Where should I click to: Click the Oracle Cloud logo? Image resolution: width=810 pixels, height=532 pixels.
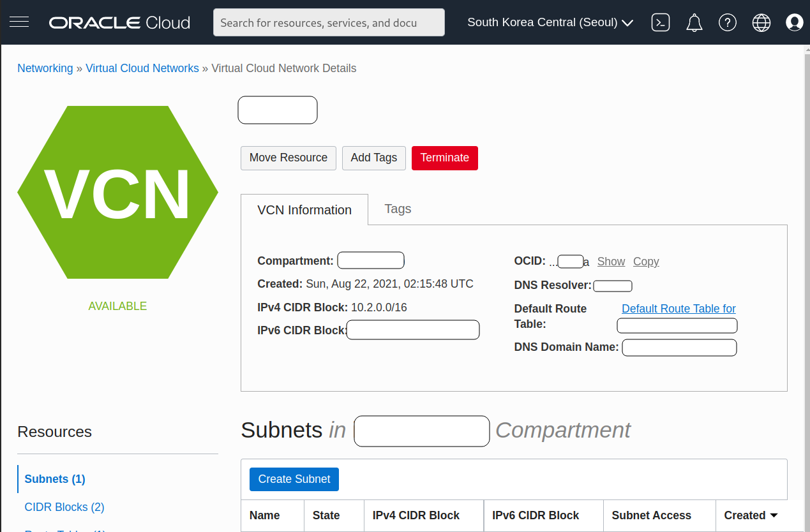[x=119, y=23]
